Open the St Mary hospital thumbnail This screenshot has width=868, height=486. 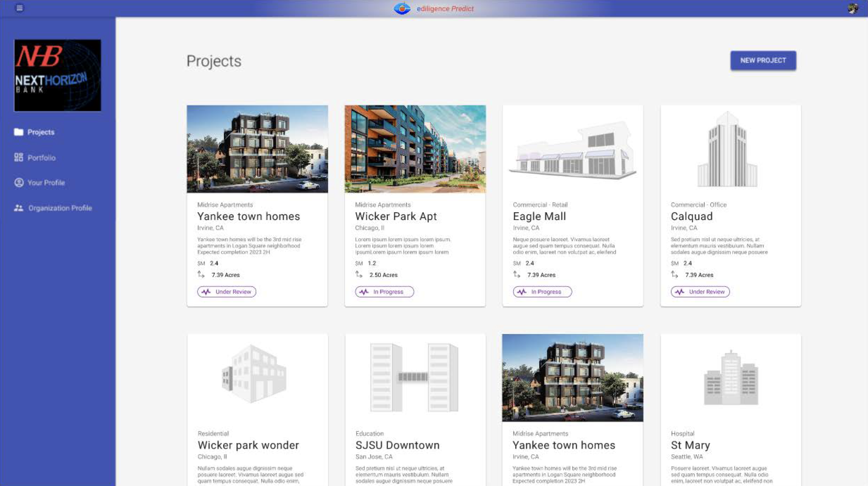pyautogui.click(x=731, y=378)
